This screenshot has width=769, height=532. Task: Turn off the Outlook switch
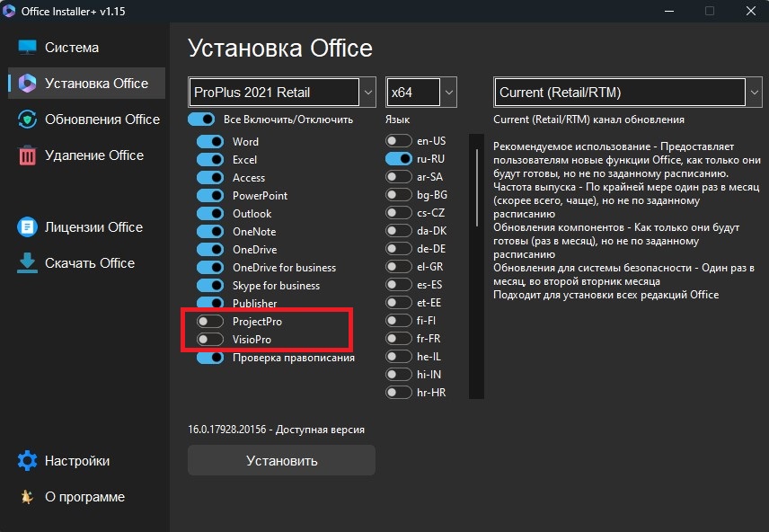[x=210, y=214]
